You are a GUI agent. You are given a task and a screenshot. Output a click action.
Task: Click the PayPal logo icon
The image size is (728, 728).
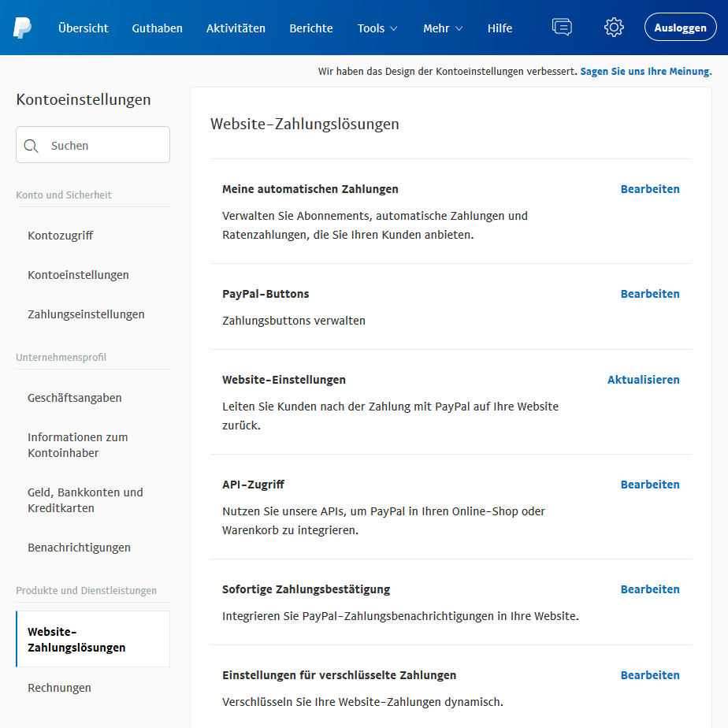coord(22,28)
